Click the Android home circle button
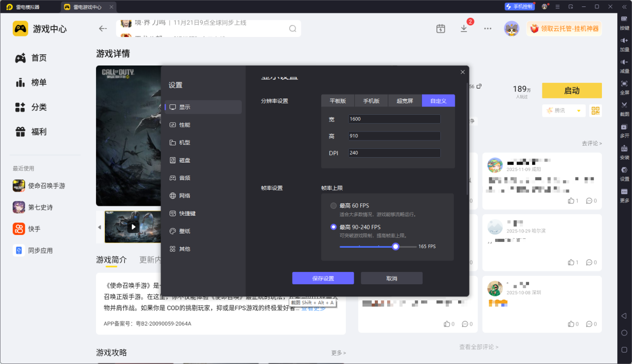This screenshot has height=364, width=632. click(624, 332)
